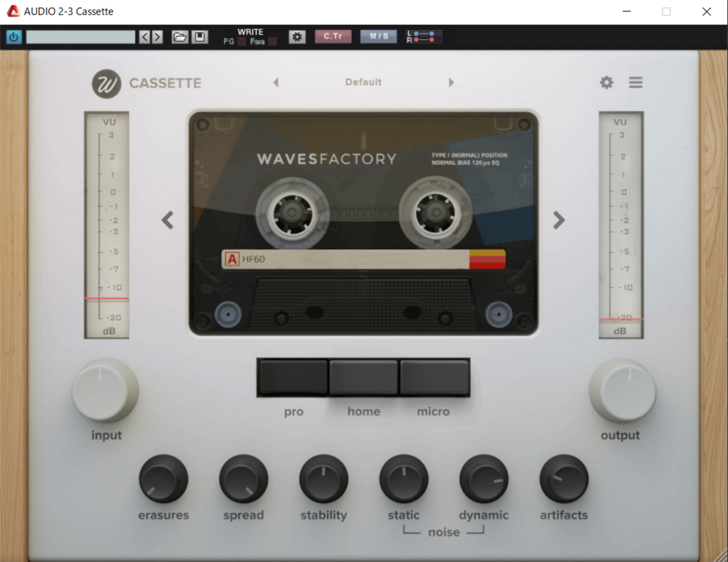This screenshot has height=562, width=728.
Task: Click the spread knob
Action: pos(244,479)
